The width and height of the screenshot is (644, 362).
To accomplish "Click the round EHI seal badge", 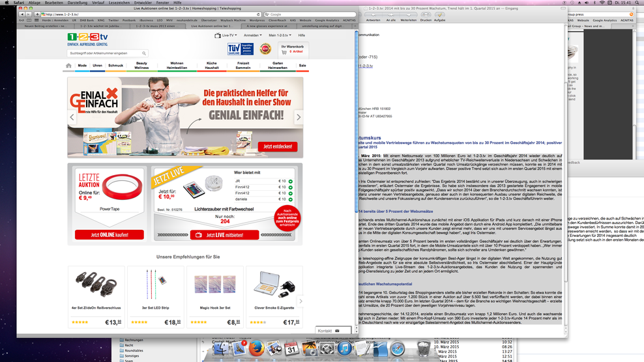I will pos(265,49).
